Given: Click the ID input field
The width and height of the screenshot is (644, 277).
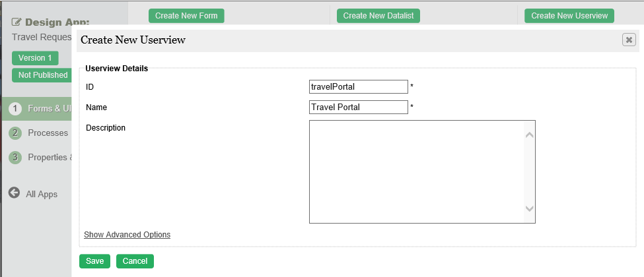Looking at the screenshot, I should click(358, 86).
